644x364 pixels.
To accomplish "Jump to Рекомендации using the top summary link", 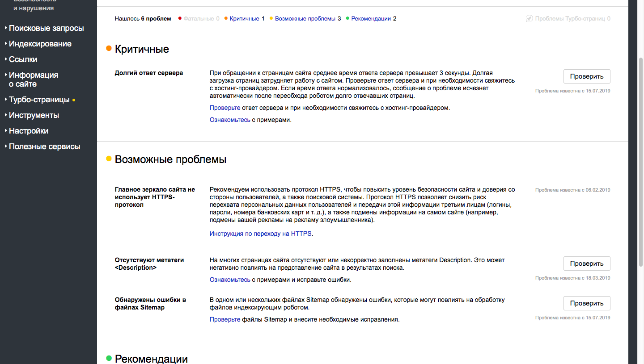I will pyautogui.click(x=371, y=19).
